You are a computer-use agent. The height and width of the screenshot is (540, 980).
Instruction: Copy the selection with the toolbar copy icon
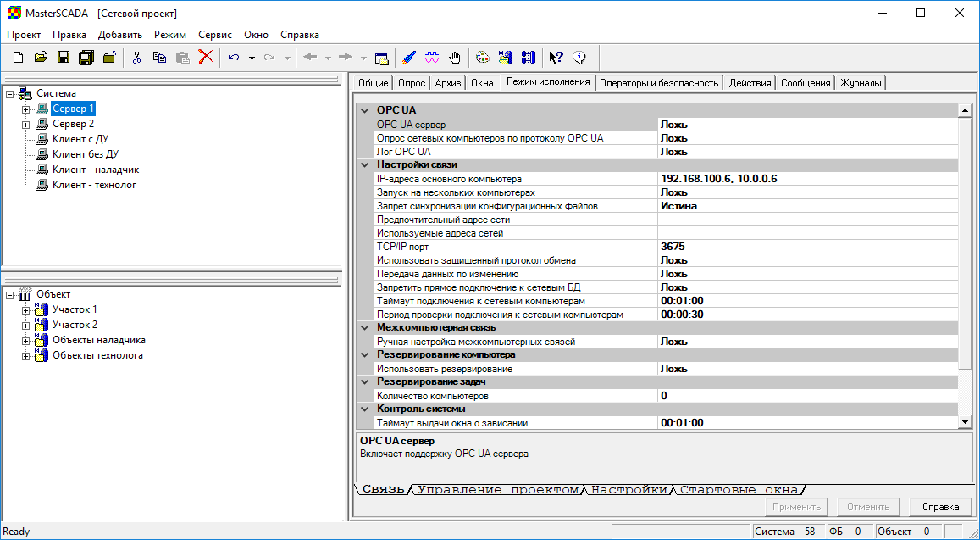(x=159, y=58)
